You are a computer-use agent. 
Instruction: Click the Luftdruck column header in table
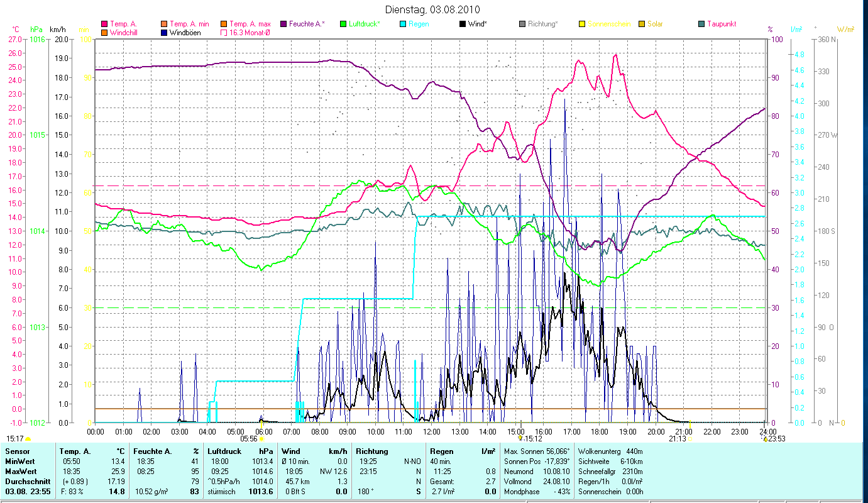coord(224,451)
